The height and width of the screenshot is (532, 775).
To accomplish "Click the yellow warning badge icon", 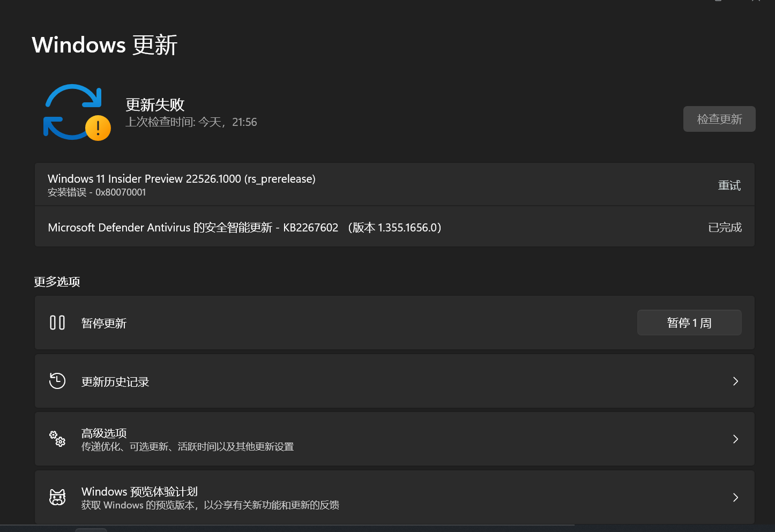I will [x=98, y=128].
